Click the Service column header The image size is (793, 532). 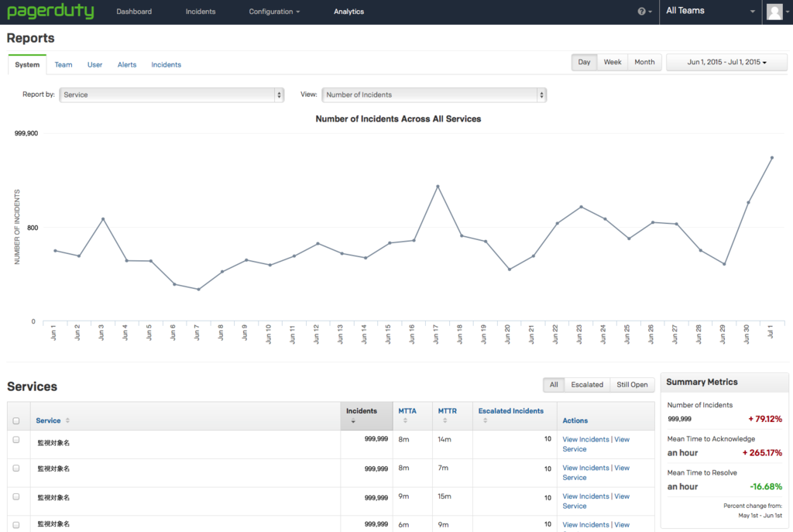click(48, 420)
